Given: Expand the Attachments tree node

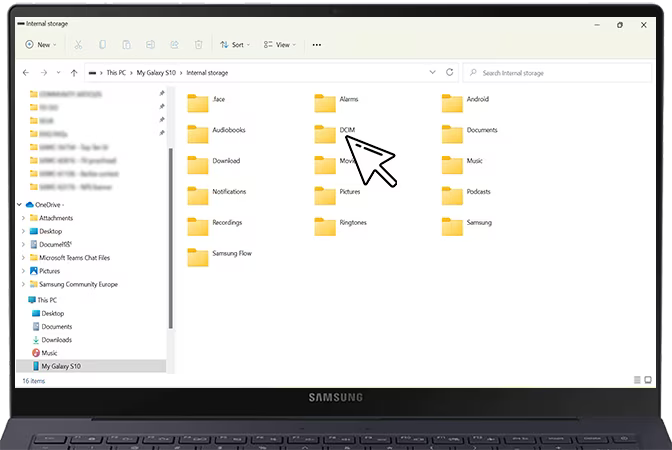Looking at the screenshot, I should tap(23, 218).
